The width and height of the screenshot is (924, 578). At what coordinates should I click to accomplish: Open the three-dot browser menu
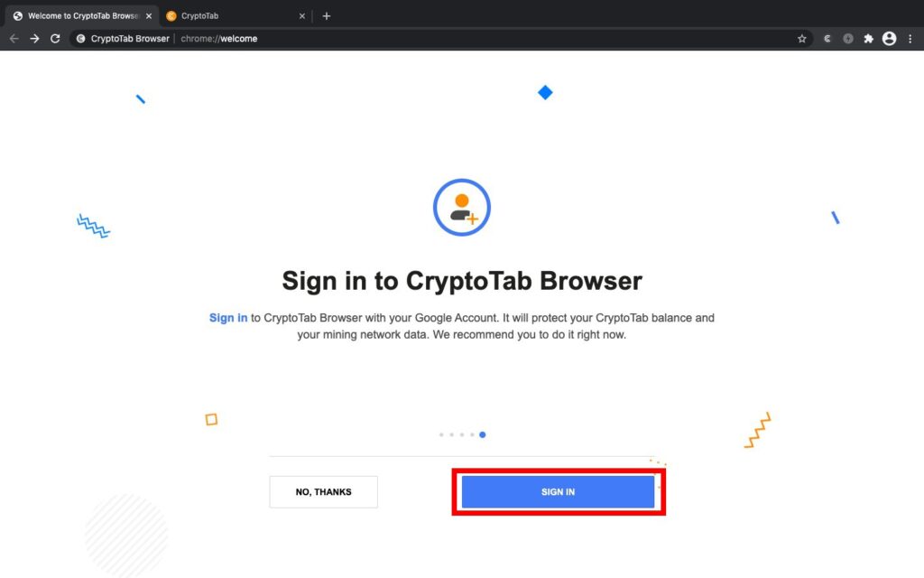[910, 38]
